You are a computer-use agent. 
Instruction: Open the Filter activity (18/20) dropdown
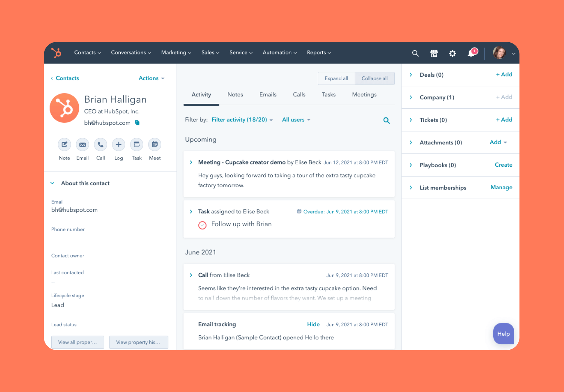242,120
